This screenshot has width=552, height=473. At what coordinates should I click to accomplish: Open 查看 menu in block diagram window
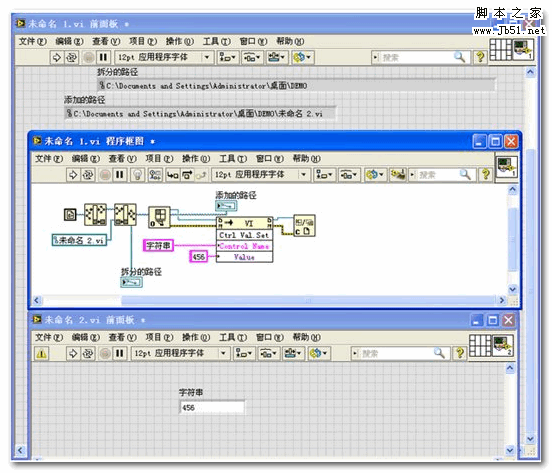point(122,159)
